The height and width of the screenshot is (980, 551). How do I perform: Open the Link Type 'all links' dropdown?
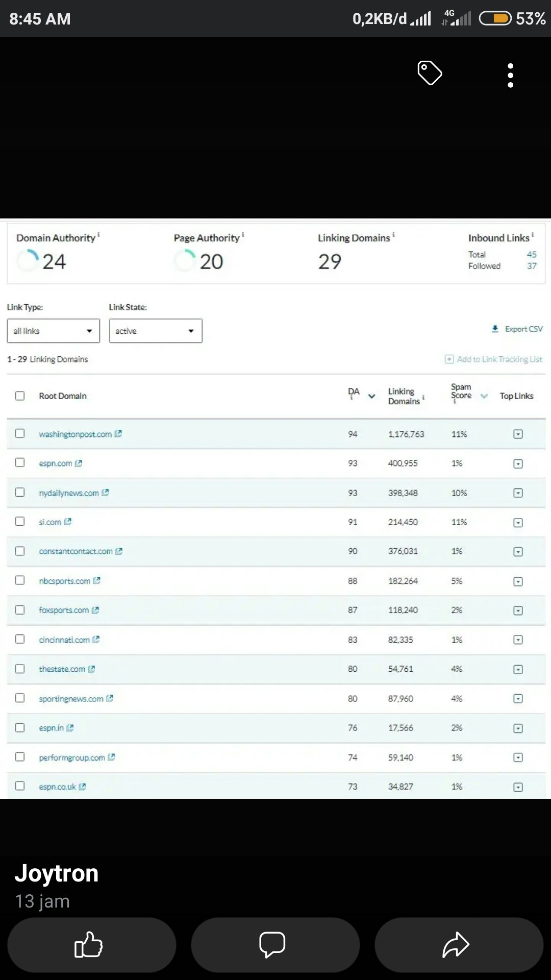point(54,331)
